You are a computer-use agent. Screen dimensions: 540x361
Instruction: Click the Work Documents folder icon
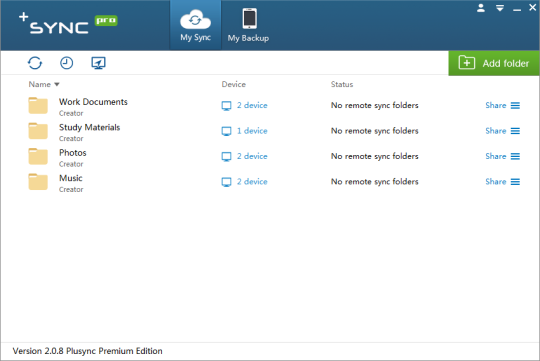pyautogui.click(x=38, y=105)
